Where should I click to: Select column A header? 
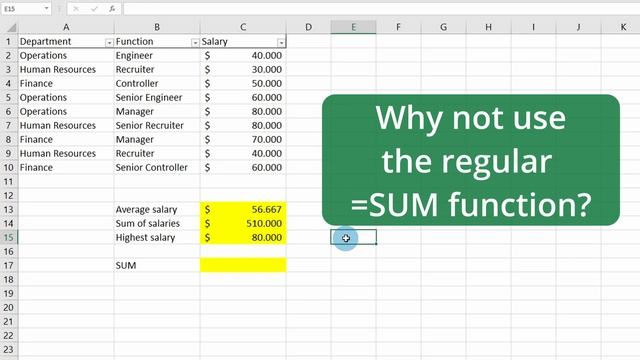(66, 27)
